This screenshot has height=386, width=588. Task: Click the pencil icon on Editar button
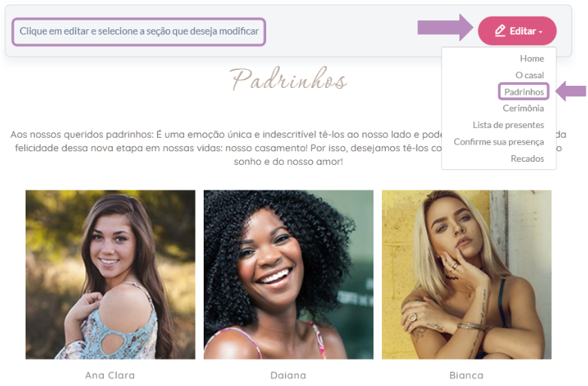coord(500,31)
